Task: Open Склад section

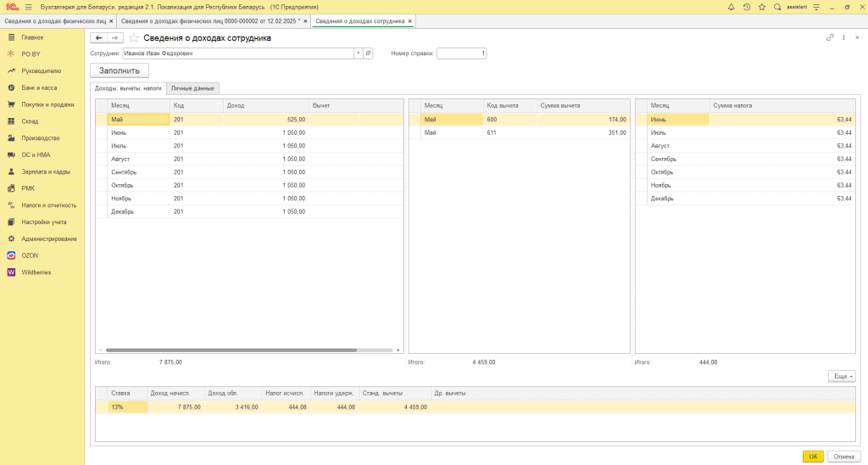Action: (x=30, y=121)
